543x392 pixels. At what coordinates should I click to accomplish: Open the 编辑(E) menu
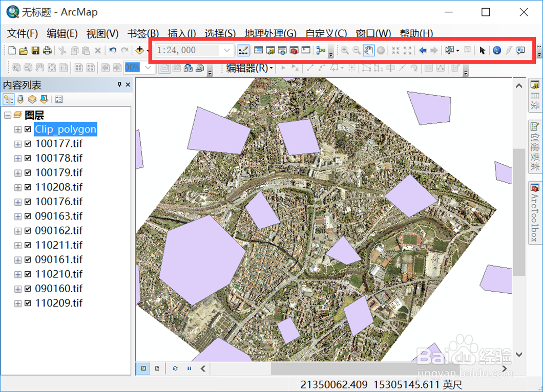62,34
